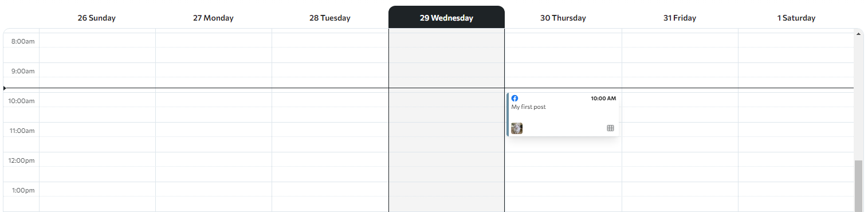Select the 30 Thursday column header
Screen dimensions: 868x212
point(563,18)
